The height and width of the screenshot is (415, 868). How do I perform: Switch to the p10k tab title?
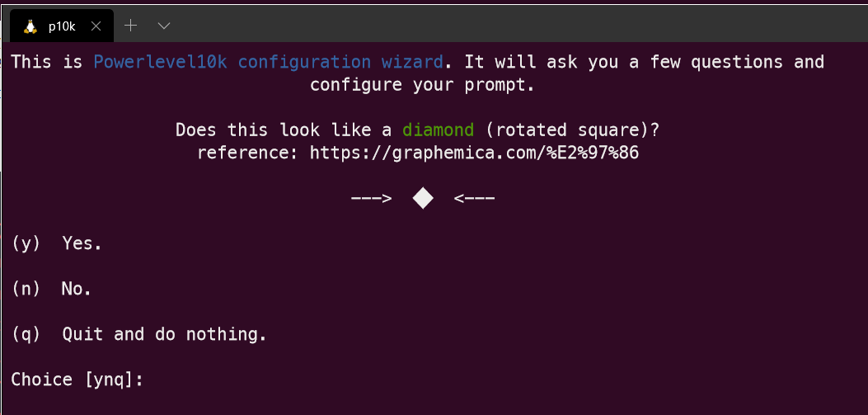(62, 26)
